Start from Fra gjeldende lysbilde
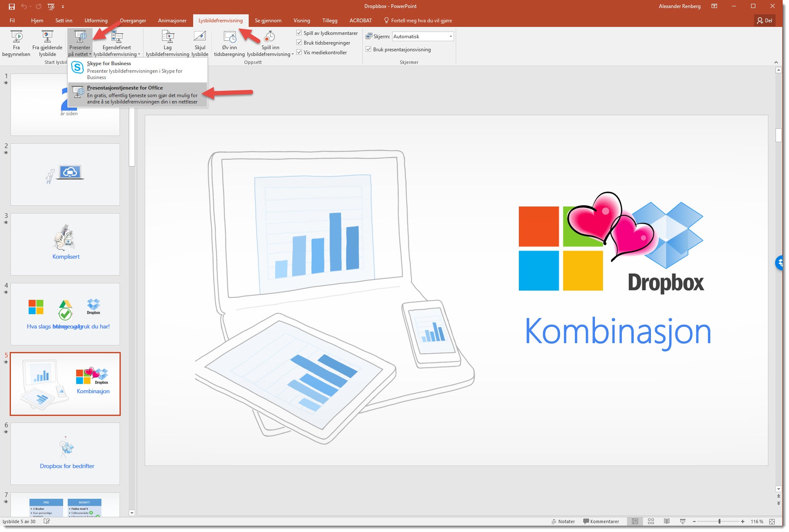789x532 pixels. [48, 44]
